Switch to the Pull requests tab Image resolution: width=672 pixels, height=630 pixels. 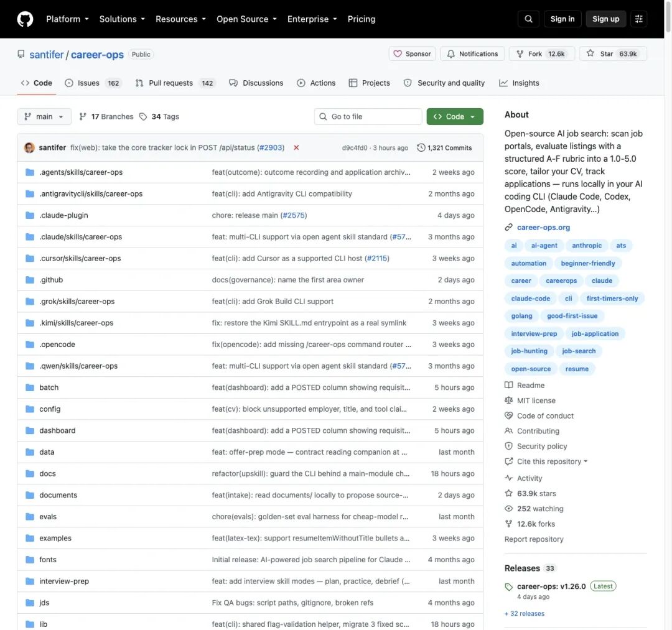tap(175, 83)
